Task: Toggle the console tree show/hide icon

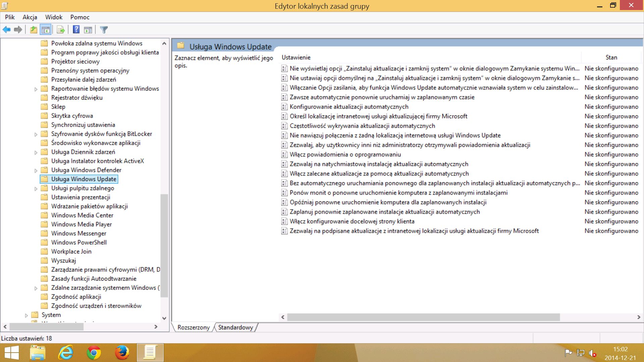Action: [x=46, y=30]
